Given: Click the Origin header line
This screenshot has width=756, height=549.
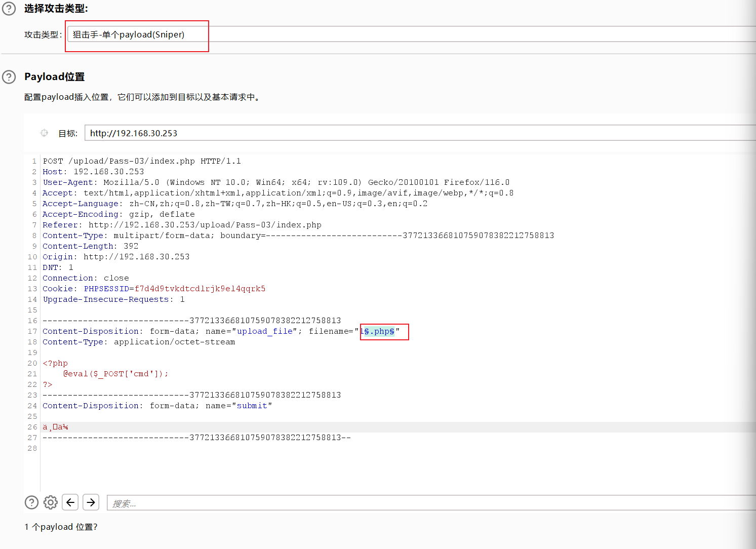Looking at the screenshot, I should click(x=116, y=257).
